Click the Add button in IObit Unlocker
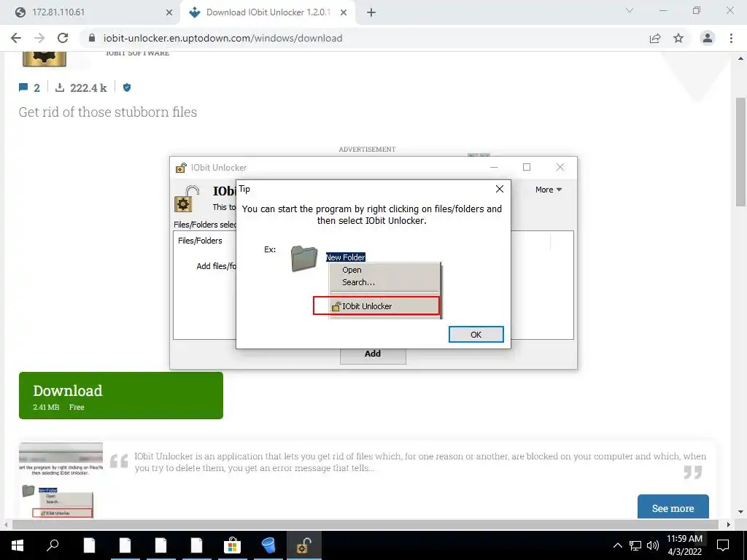 click(x=373, y=355)
